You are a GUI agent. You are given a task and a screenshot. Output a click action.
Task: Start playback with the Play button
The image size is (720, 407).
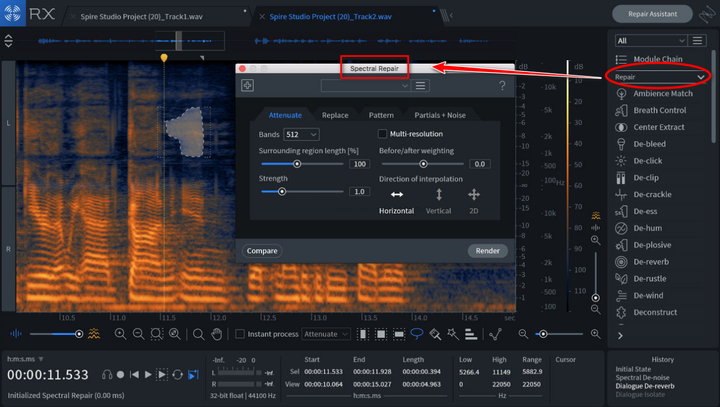click(148, 375)
